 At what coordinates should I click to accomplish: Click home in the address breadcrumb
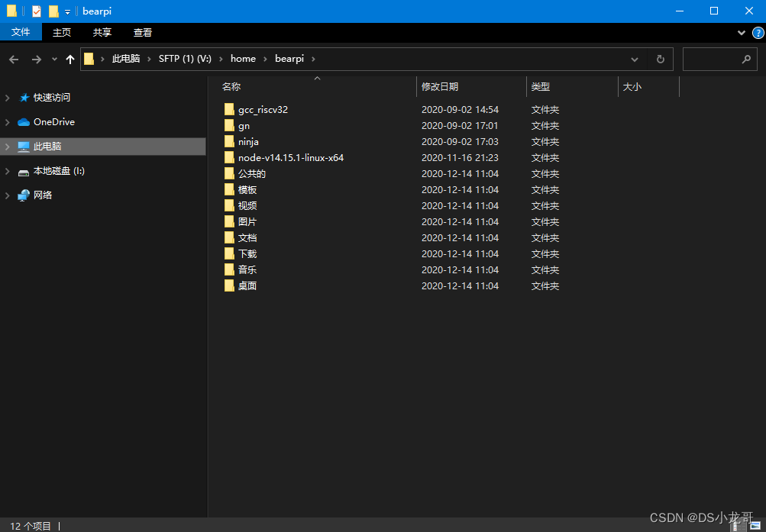[244, 59]
